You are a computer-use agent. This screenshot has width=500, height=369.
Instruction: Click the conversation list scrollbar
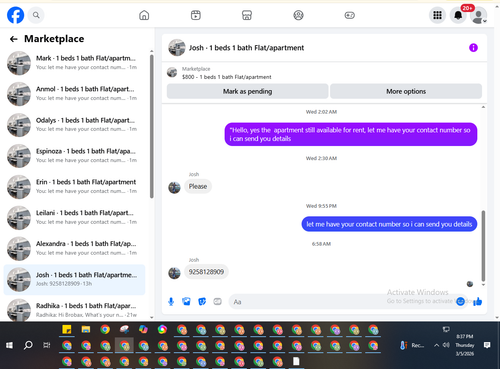tap(152, 127)
